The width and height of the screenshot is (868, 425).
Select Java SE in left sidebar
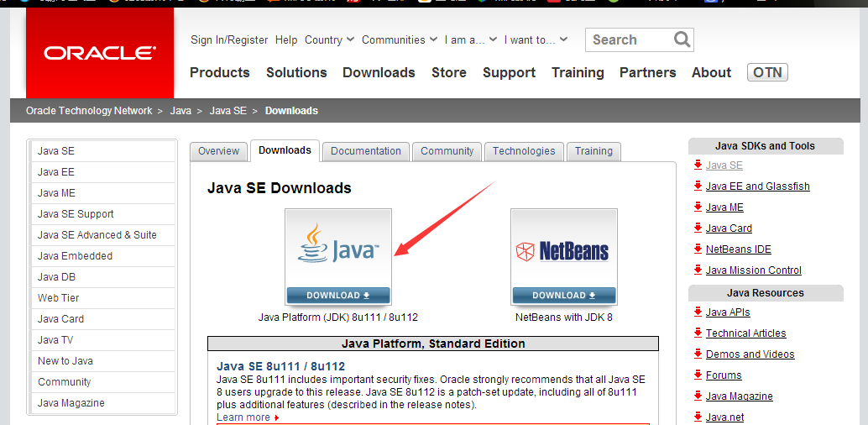pyautogui.click(x=103, y=151)
